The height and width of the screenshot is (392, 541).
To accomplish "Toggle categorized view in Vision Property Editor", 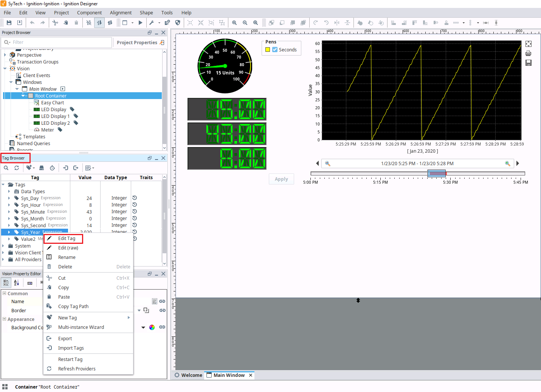I will pos(6,282).
